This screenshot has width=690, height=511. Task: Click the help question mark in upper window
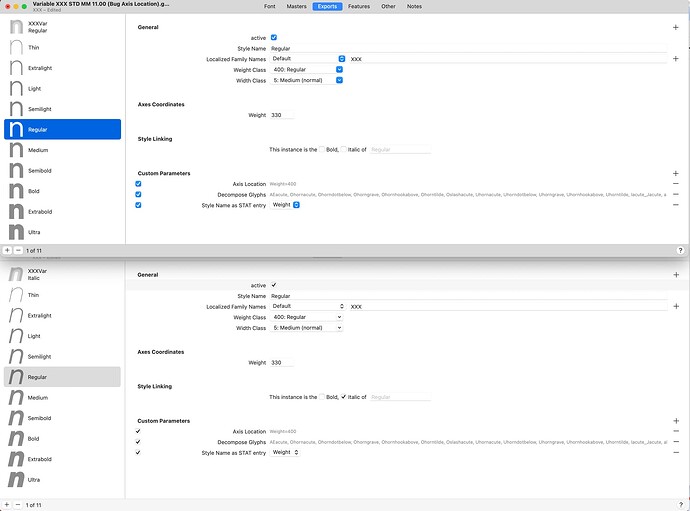(x=681, y=250)
